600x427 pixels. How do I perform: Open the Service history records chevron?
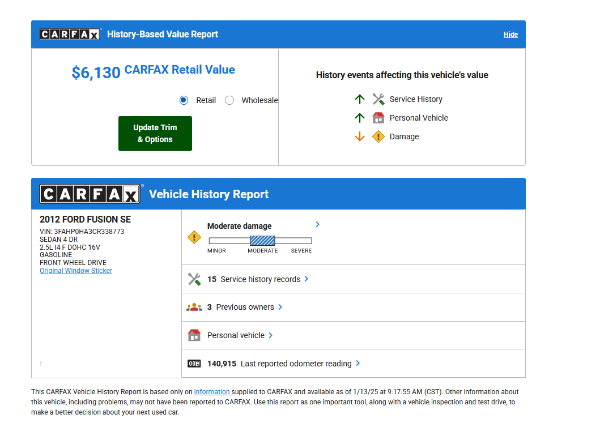pyautogui.click(x=306, y=279)
